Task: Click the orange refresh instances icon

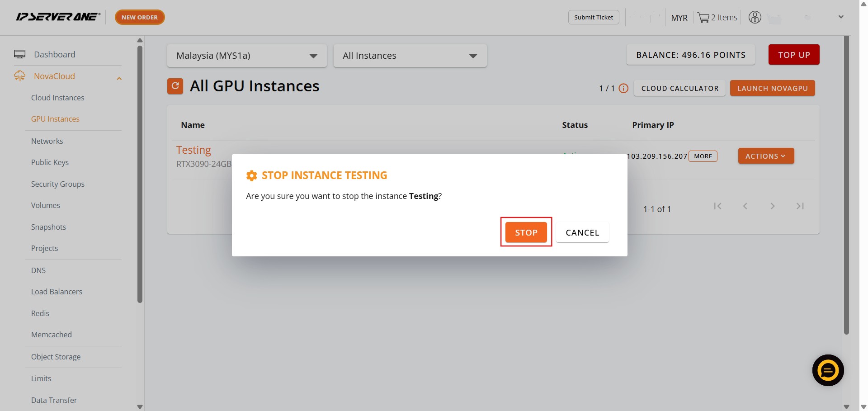Action: click(175, 86)
